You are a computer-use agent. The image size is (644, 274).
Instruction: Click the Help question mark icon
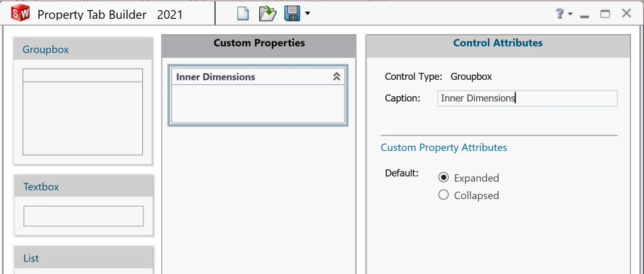(559, 14)
